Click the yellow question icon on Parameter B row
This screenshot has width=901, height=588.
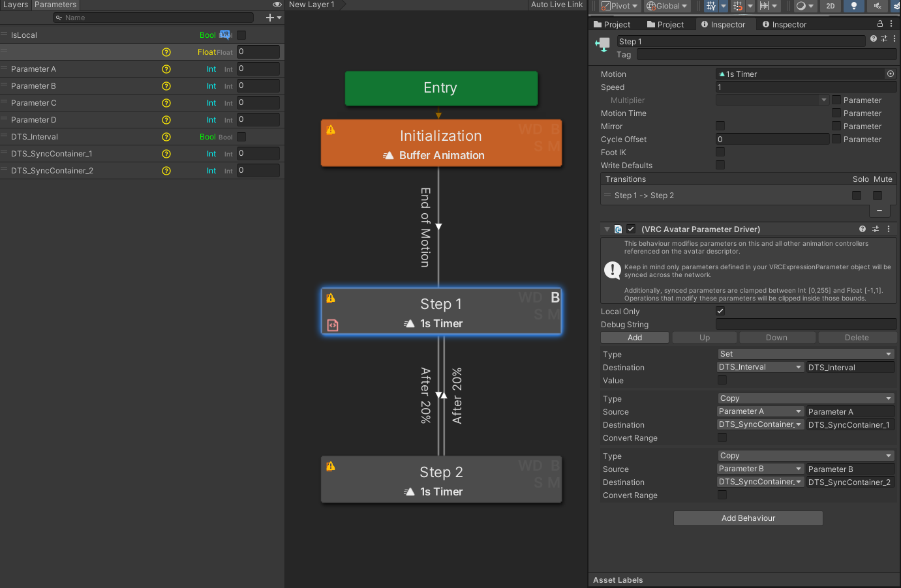pyautogui.click(x=166, y=86)
